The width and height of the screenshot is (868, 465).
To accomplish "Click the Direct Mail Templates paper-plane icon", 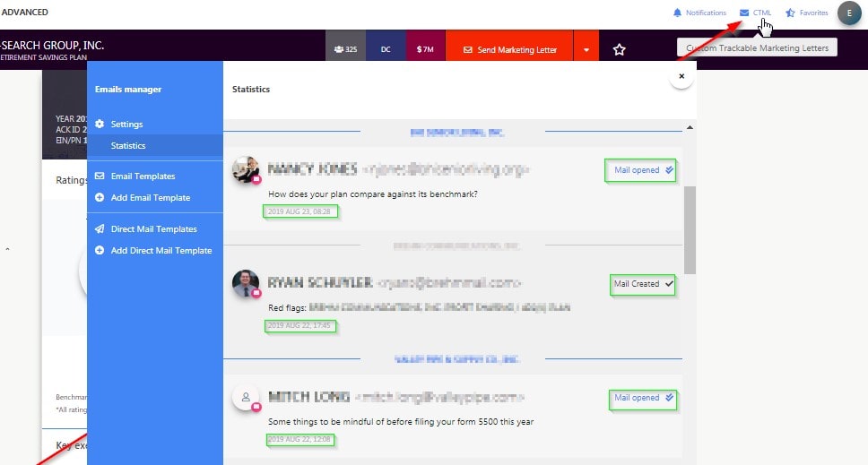I will [x=100, y=229].
